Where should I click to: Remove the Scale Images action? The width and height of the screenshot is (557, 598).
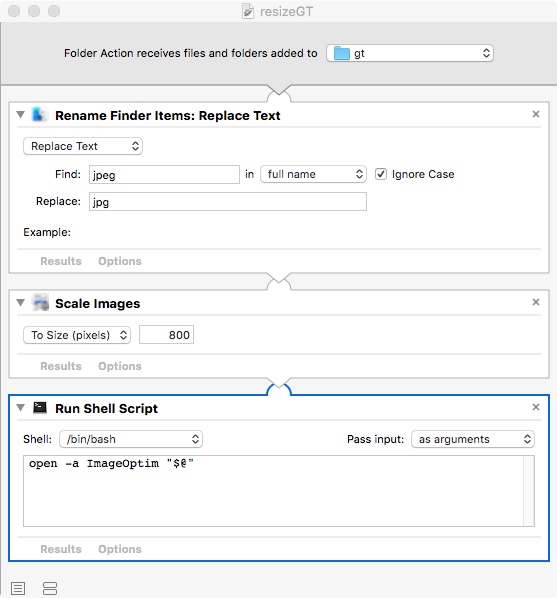tap(536, 302)
